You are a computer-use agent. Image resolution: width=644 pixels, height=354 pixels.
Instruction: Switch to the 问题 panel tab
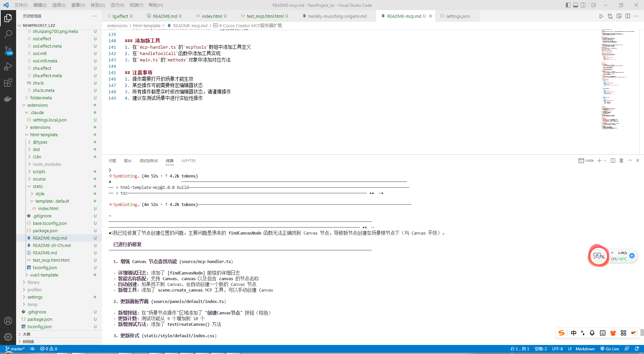112,161
